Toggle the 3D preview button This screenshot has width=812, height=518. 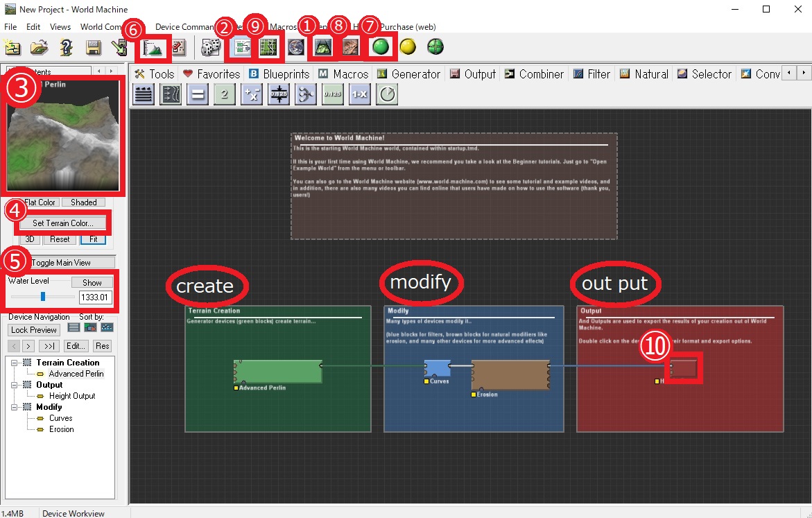[x=30, y=239]
